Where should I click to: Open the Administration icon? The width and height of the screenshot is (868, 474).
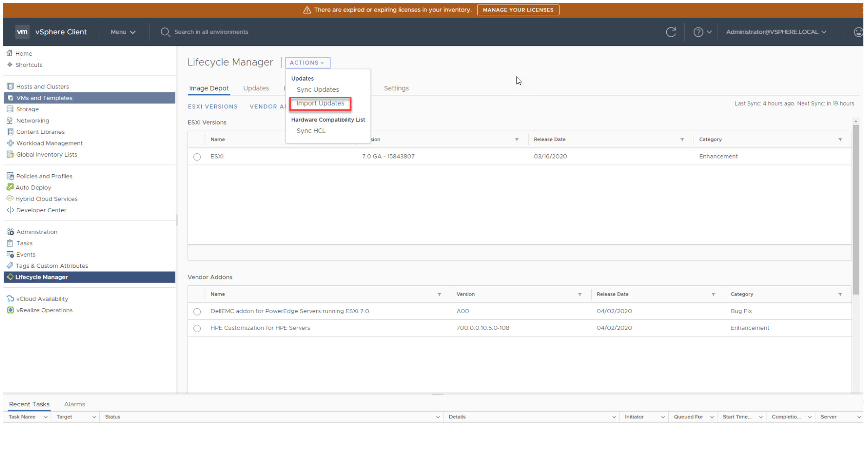point(10,232)
